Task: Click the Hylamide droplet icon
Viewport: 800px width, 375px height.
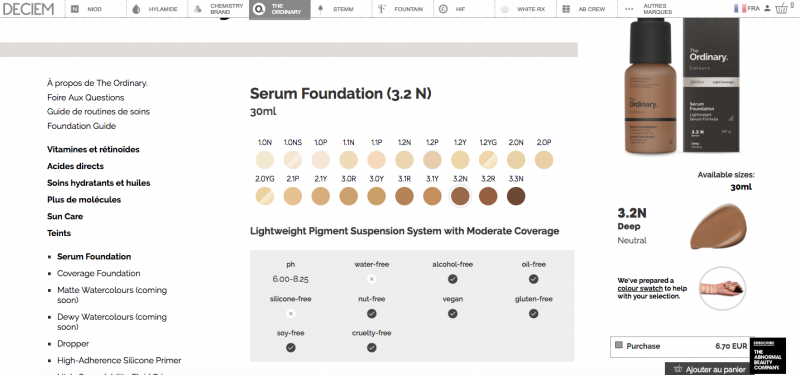Action: click(x=136, y=9)
